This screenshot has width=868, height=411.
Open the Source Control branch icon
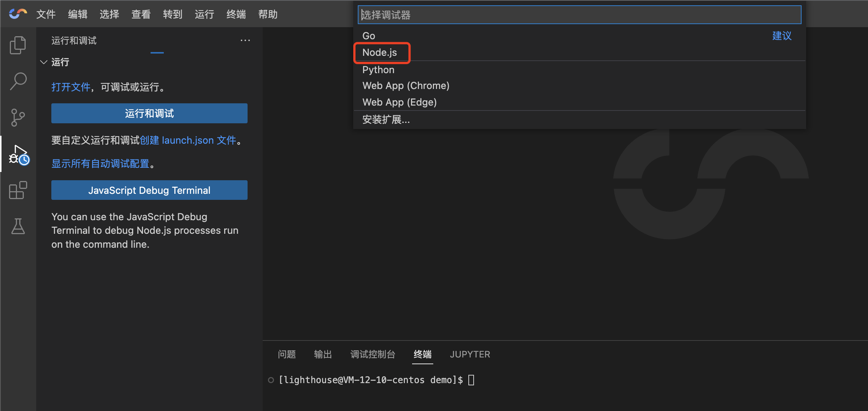click(18, 118)
